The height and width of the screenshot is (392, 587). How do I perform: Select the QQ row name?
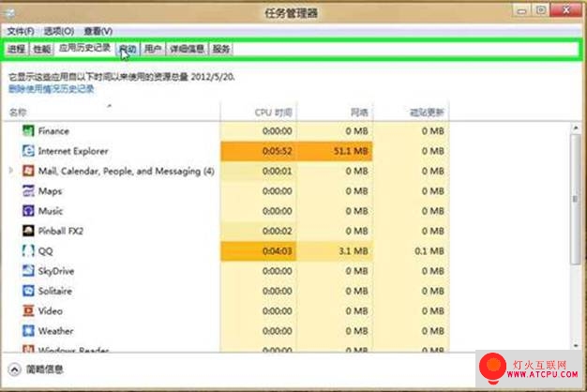point(45,251)
